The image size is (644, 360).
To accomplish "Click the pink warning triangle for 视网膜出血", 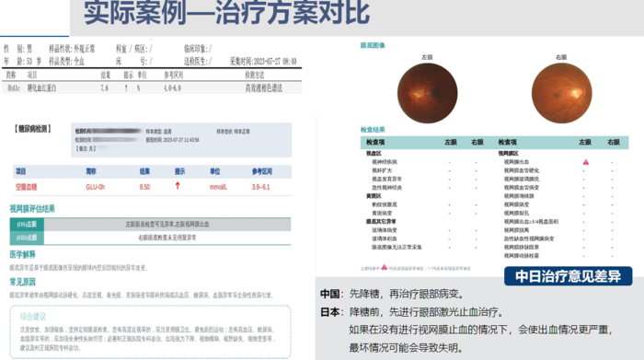I will point(586,162).
